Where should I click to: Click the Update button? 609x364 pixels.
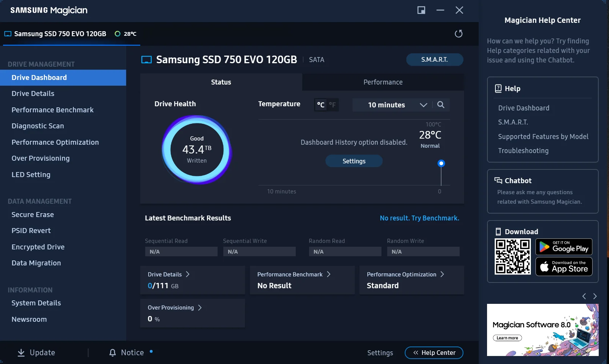pos(37,353)
